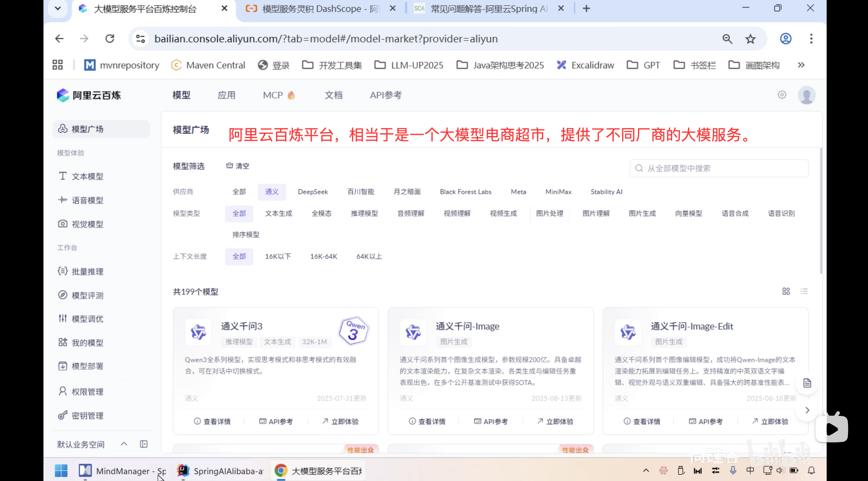
Task: Open the browser tab list dropdown
Action: [x=58, y=8]
